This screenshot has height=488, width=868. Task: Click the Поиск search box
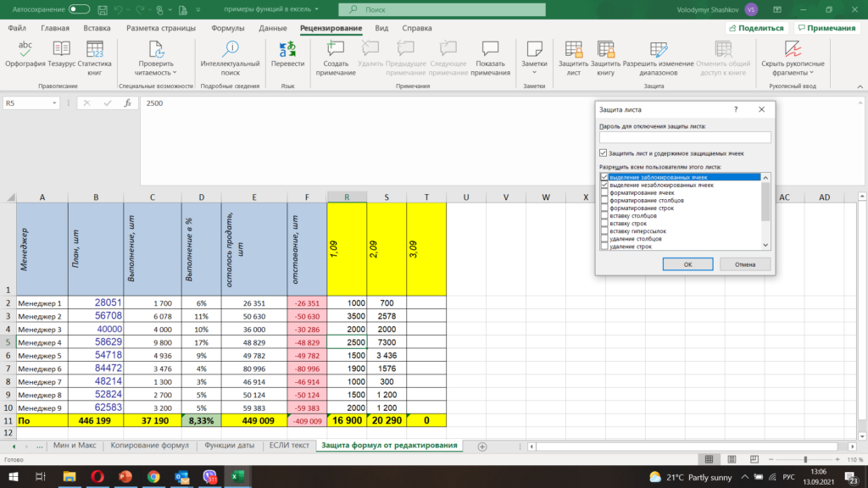pyautogui.click(x=442, y=9)
